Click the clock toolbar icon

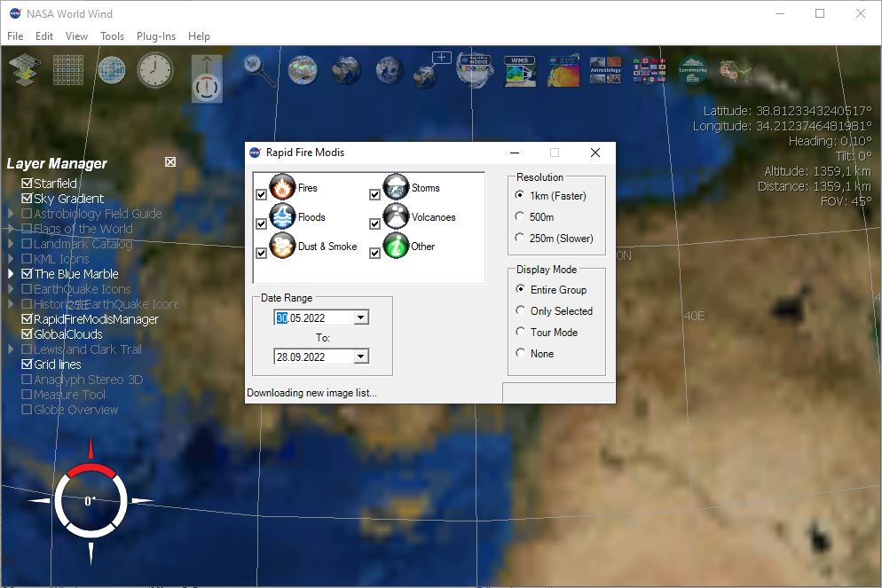click(155, 70)
